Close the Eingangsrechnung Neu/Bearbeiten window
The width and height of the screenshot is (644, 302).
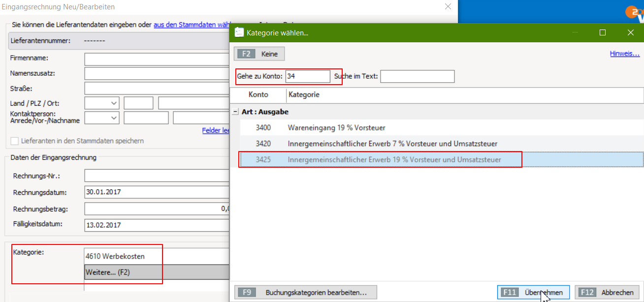point(448,7)
